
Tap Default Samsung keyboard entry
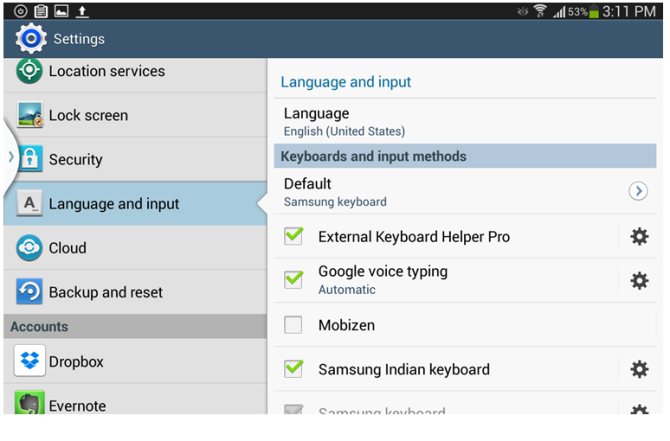[465, 191]
